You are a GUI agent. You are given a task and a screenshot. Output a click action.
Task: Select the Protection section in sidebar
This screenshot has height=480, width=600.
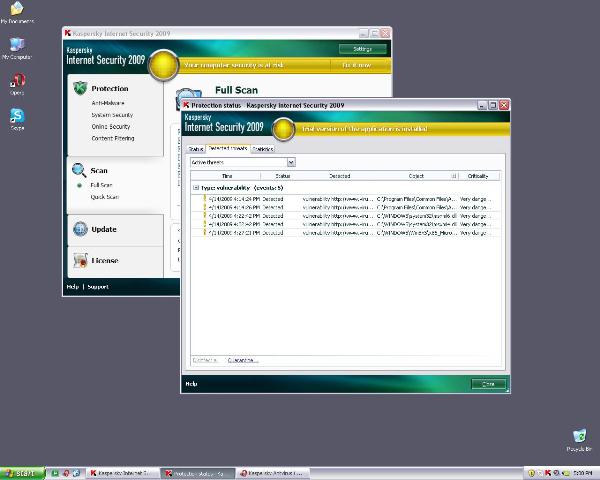point(110,88)
